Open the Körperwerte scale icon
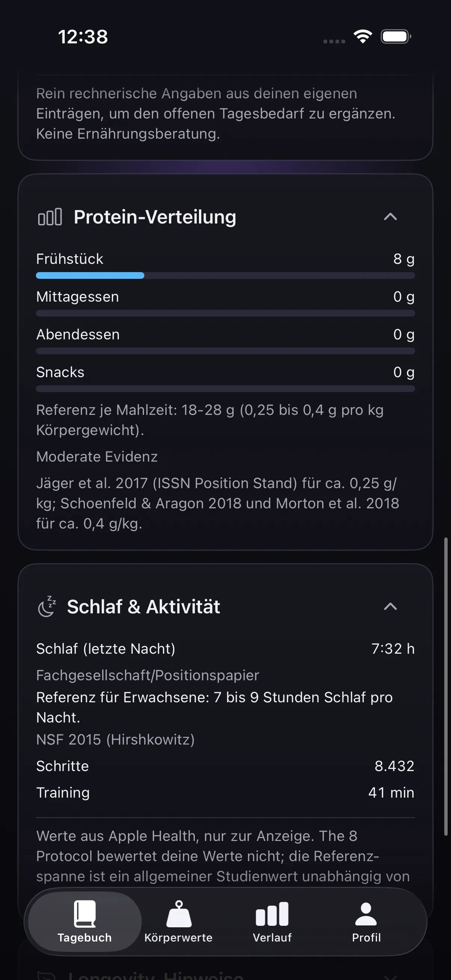This screenshot has height=980, width=451. click(x=178, y=914)
